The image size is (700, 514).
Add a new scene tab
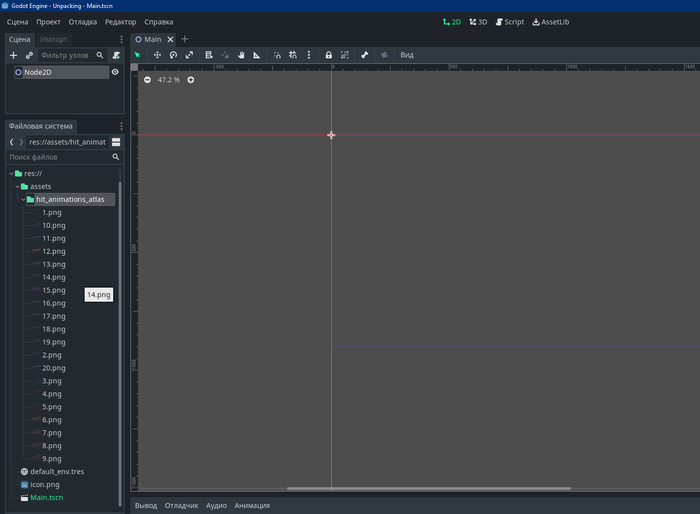pos(184,39)
